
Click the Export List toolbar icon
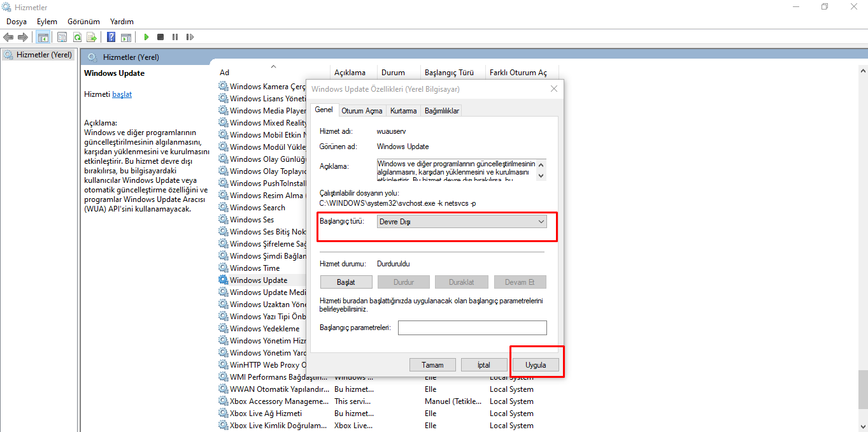point(92,37)
